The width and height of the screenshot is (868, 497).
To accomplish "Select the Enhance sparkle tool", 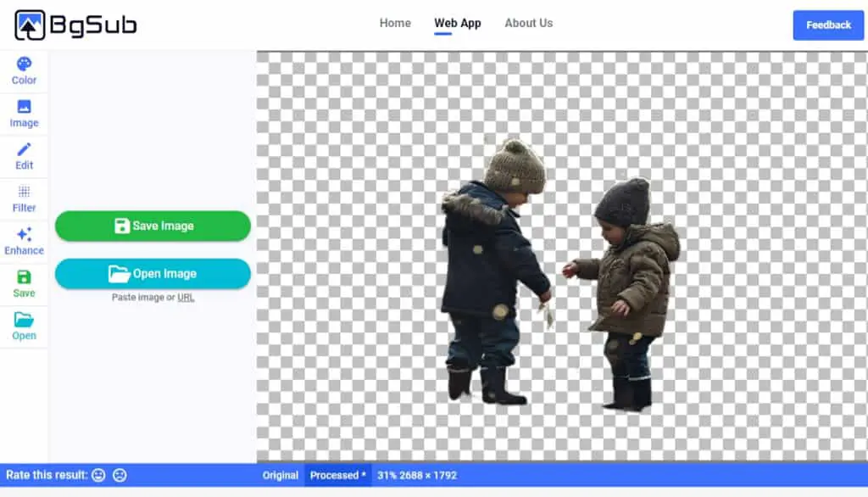I will coord(24,242).
